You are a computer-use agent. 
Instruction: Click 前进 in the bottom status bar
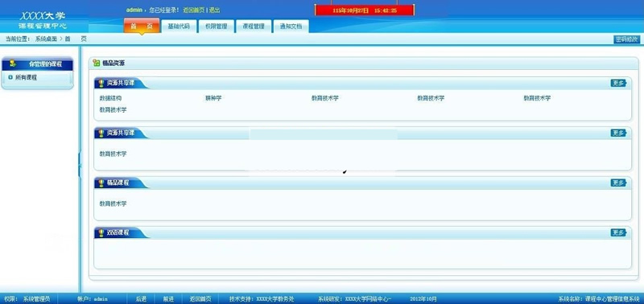168,299
